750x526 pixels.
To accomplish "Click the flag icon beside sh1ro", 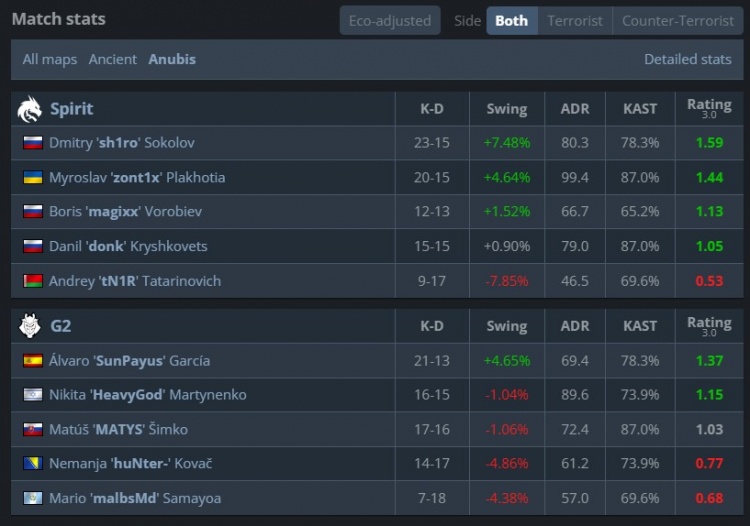I will pos(32,143).
